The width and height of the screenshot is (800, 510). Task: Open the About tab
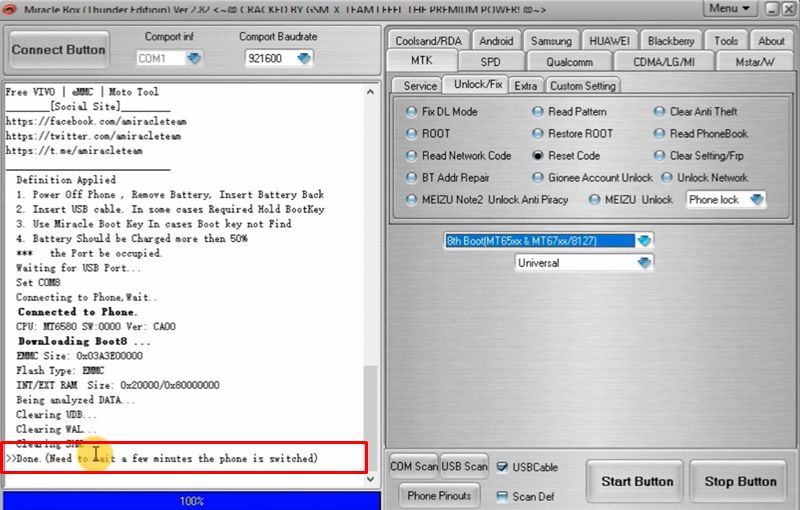[771, 41]
